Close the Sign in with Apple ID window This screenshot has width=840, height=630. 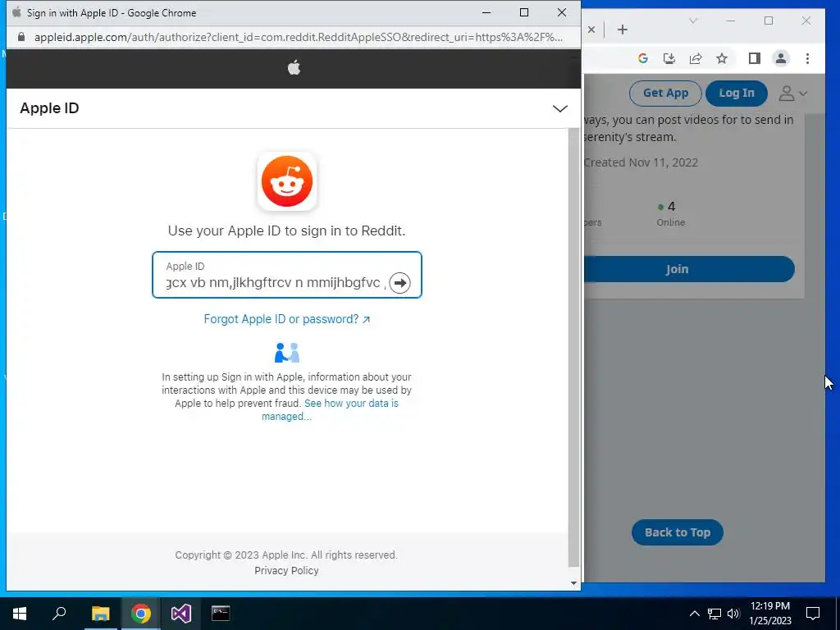(561, 12)
